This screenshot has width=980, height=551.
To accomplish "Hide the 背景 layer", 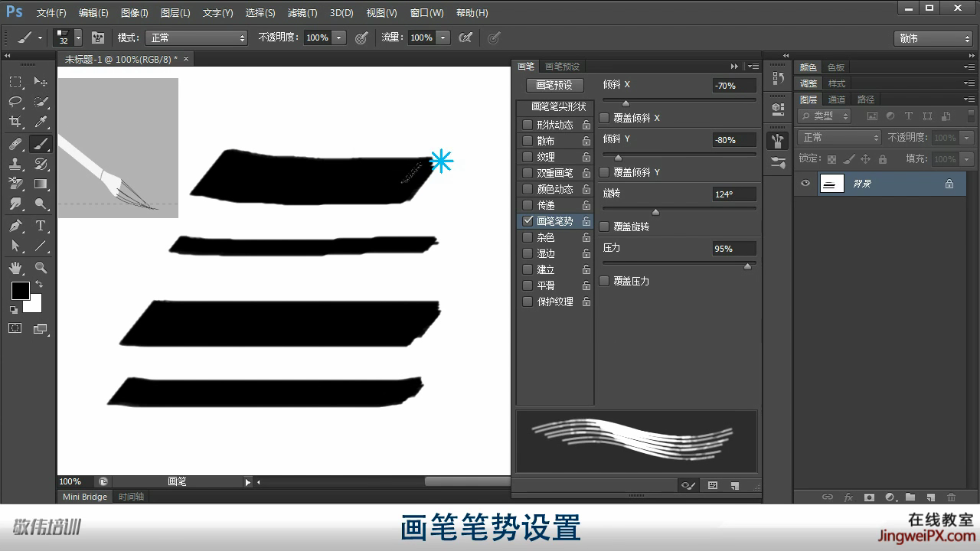I will 805,184.
